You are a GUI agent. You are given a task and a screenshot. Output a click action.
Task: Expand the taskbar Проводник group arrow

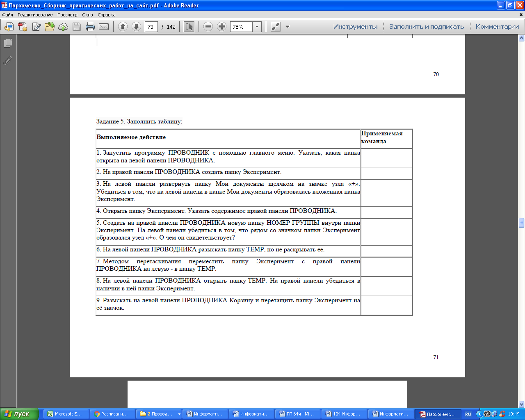click(179, 414)
